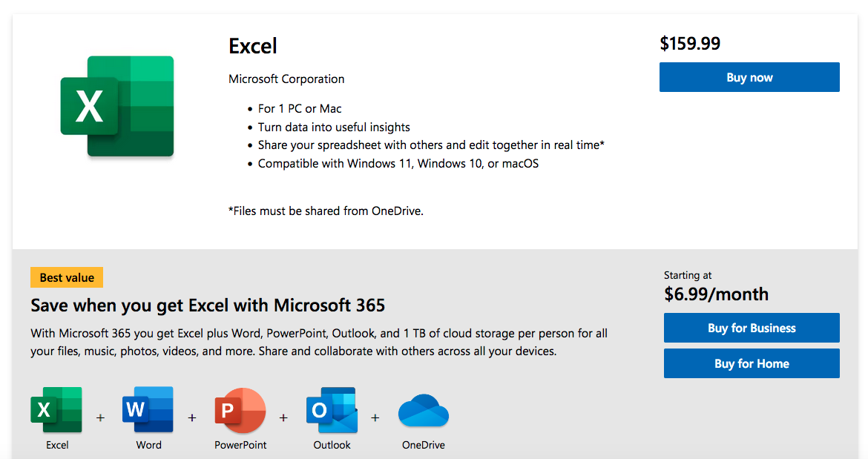Click the green X logo thumbnail
Image resolution: width=868 pixels, height=459 pixels.
[117, 105]
